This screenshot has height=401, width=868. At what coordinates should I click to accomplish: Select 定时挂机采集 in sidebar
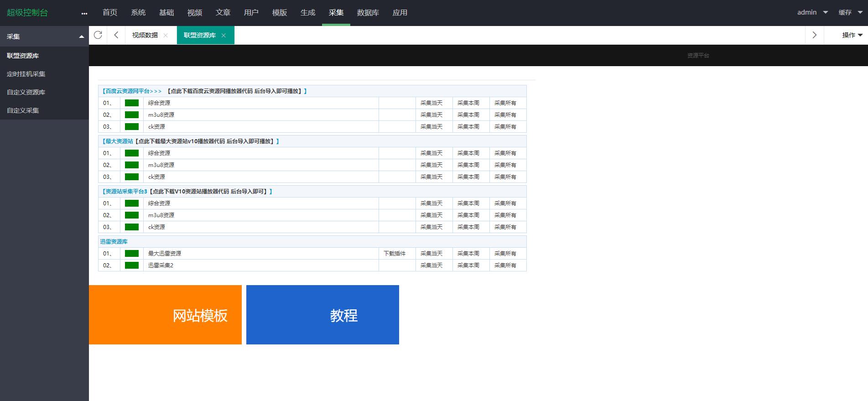click(26, 74)
